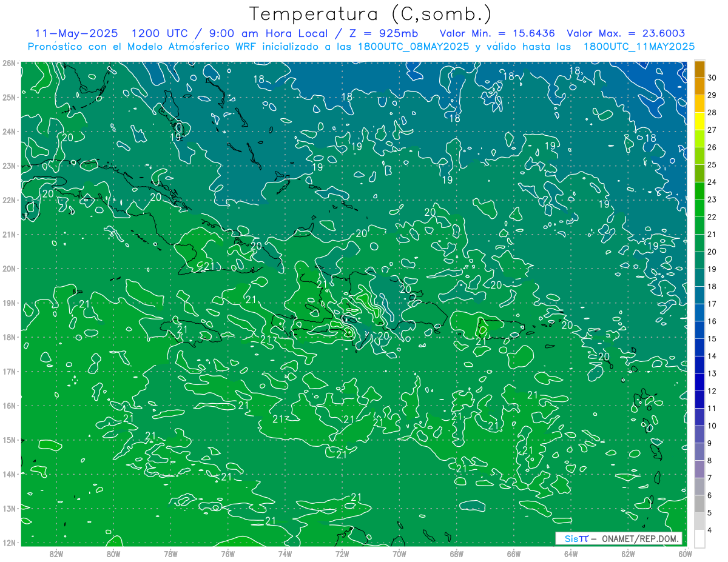
Task: Click the color scale label '7'
Action: pyautogui.click(x=710, y=478)
